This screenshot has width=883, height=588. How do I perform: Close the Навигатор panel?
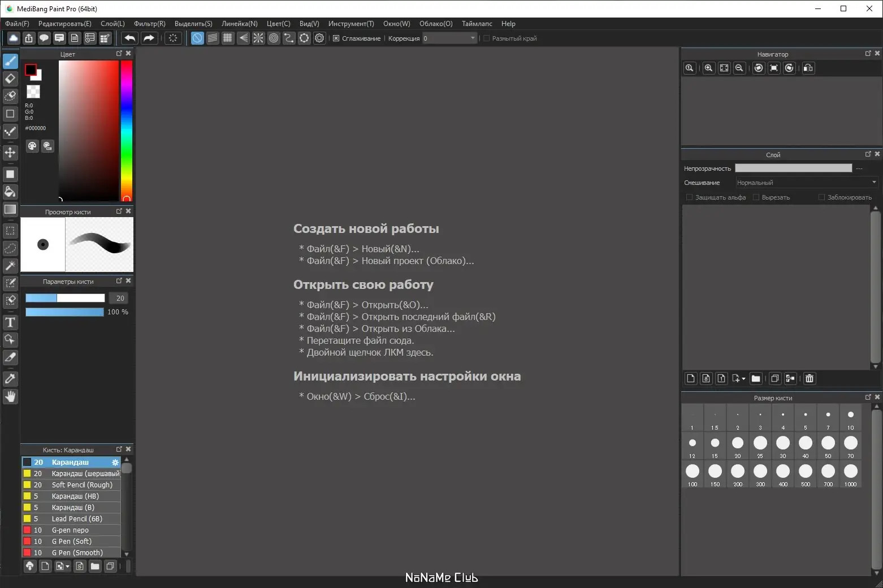[877, 53]
